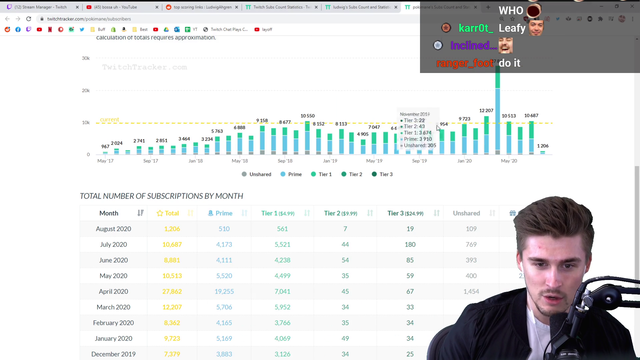The height and width of the screenshot is (360, 640).
Task: Toggle Prime series in chart legend
Action: pos(291,174)
